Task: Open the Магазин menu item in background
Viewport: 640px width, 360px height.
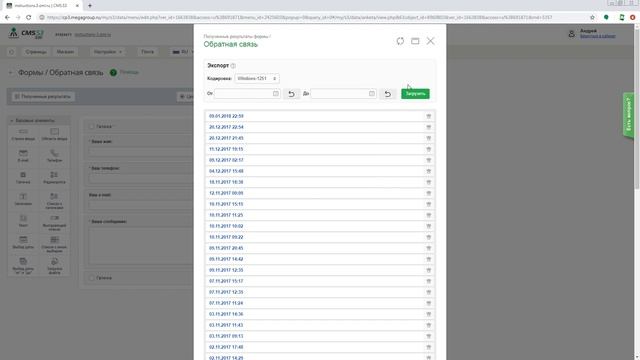Action: tap(65, 52)
